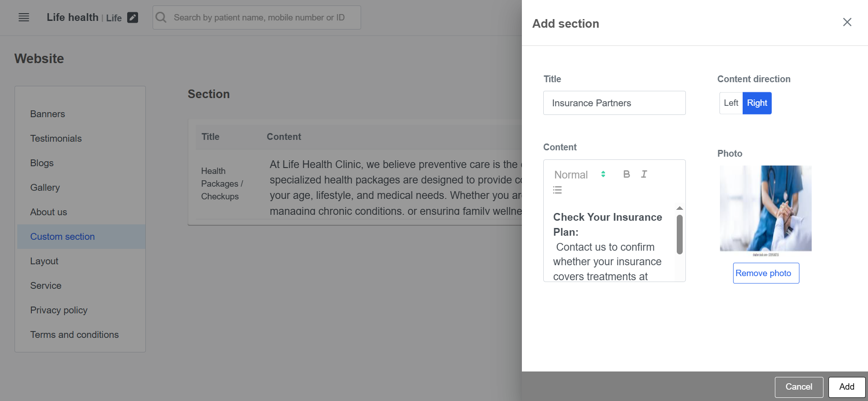868x401 pixels.
Task: Click the search magnifier icon
Action: point(161,17)
